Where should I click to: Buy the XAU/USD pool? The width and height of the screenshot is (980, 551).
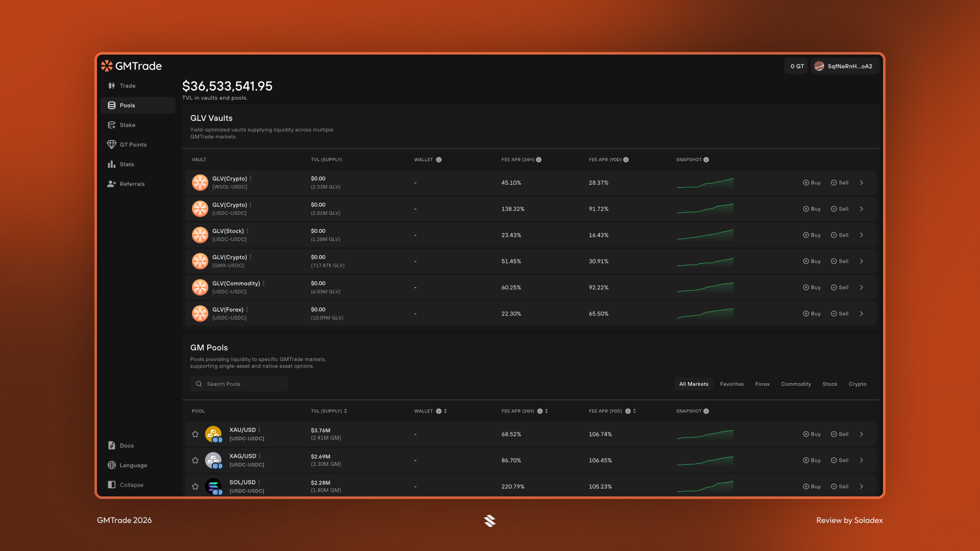pos(812,434)
